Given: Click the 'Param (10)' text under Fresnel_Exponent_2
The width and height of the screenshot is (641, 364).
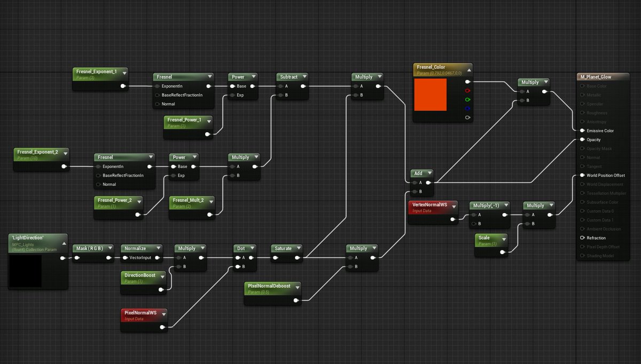Looking at the screenshot, I should coord(28,158).
